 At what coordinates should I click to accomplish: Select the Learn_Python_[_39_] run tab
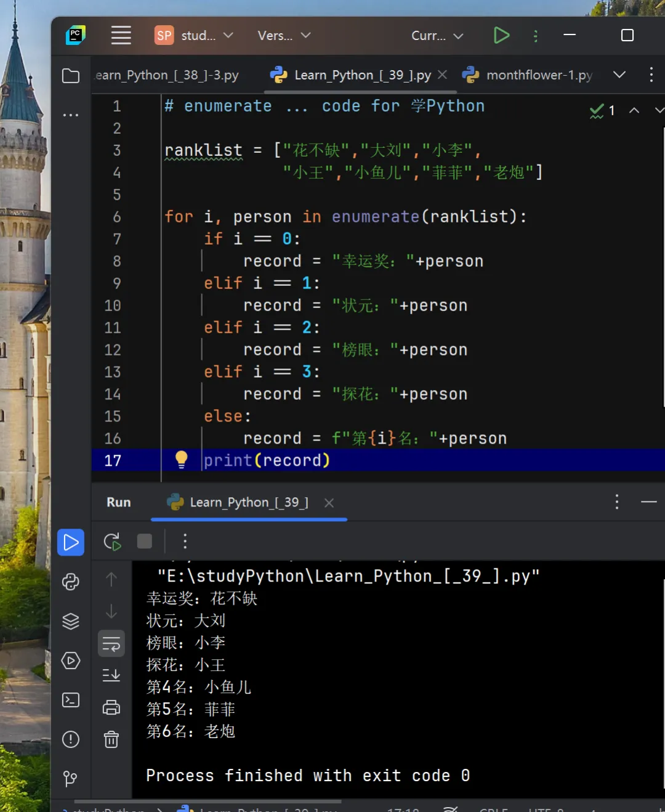point(249,502)
